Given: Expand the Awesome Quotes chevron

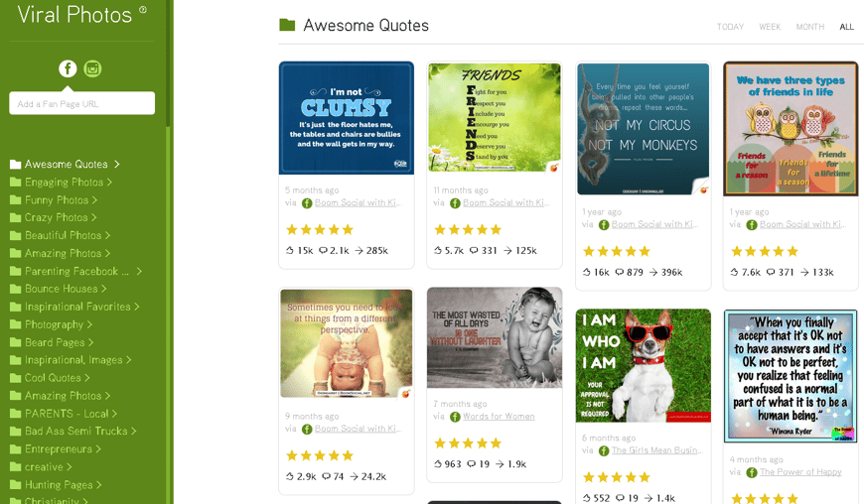Looking at the screenshot, I should pos(117,164).
